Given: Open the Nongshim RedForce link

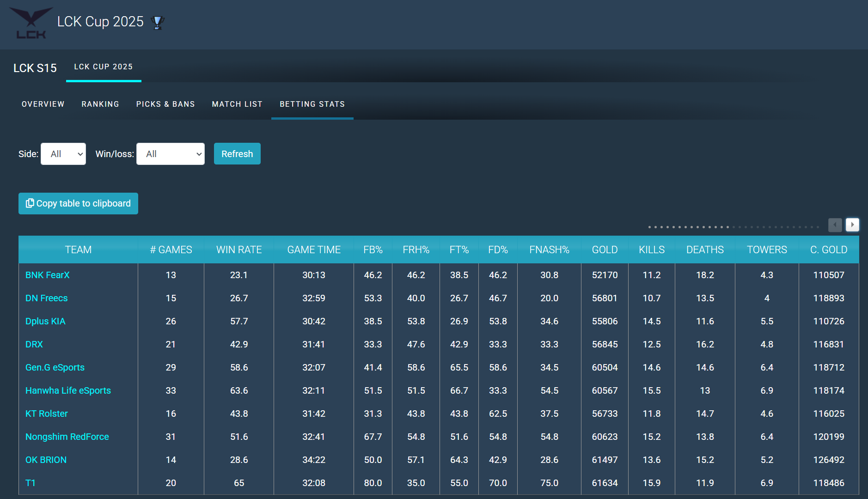Looking at the screenshot, I should (67, 437).
